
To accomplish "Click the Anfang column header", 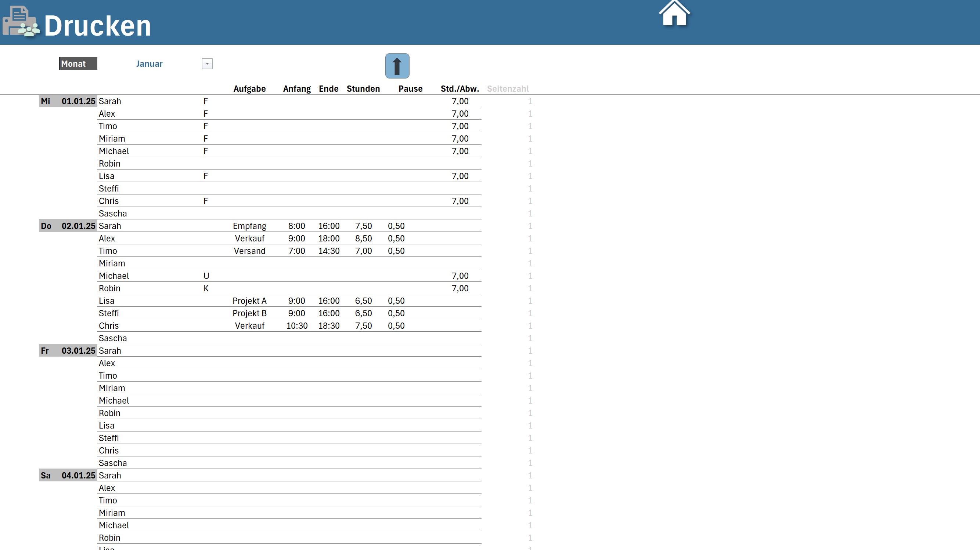I will (297, 88).
